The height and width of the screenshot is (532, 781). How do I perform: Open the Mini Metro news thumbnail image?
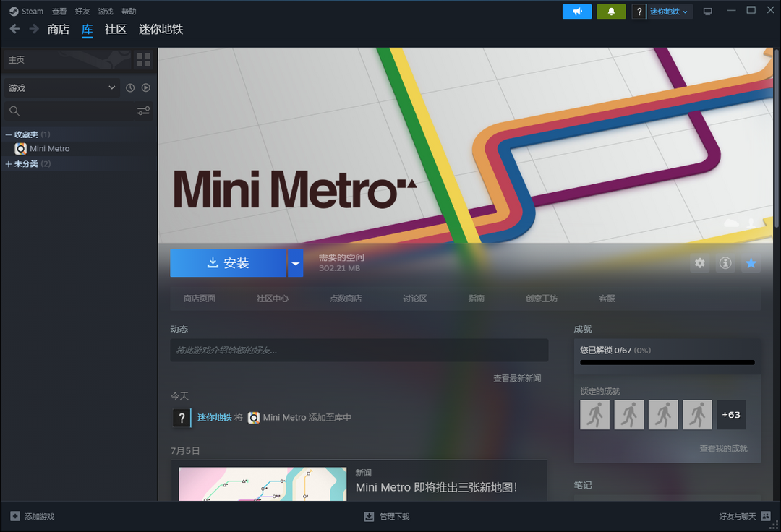[x=263, y=484]
